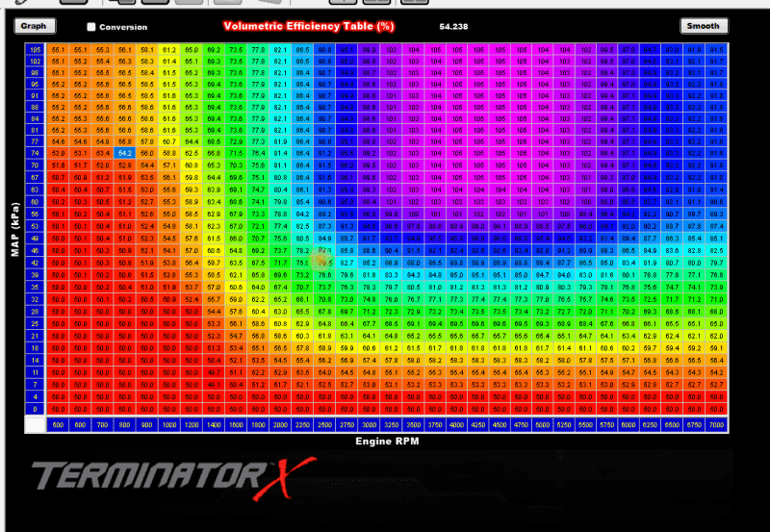Click the blank corner cell of table
770x532 pixels.
click(36, 424)
